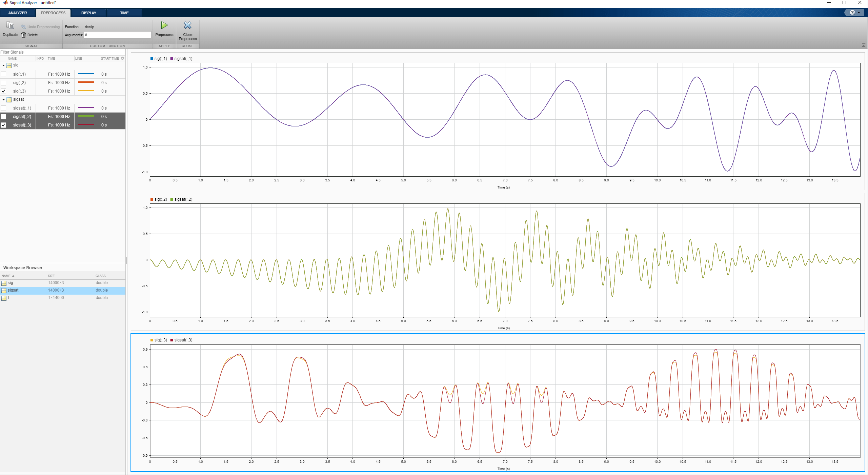The image size is (868, 475).
Task: Collapse the sig signal group
Action: click(3, 65)
